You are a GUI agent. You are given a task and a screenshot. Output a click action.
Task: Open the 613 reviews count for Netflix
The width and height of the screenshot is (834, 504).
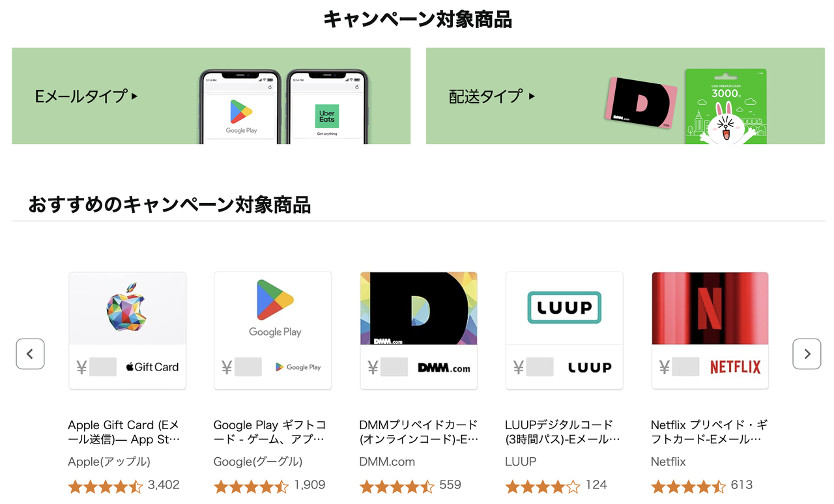(741, 485)
